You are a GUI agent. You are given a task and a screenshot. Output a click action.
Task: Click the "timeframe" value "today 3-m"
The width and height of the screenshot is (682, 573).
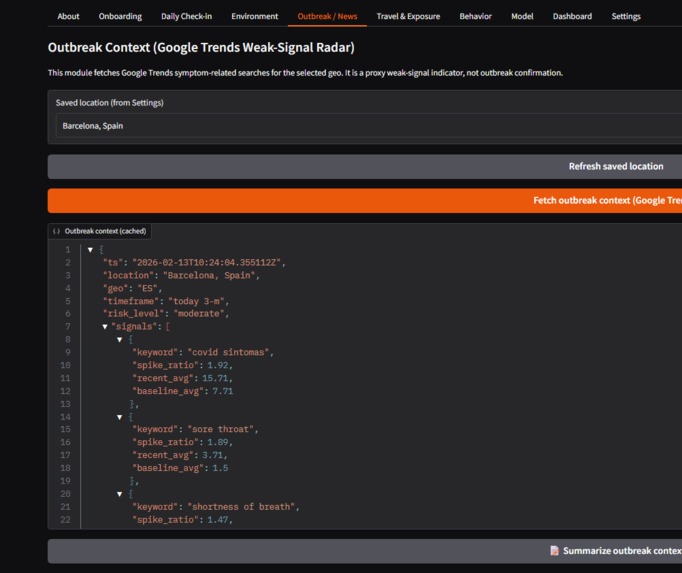(x=196, y=301)
